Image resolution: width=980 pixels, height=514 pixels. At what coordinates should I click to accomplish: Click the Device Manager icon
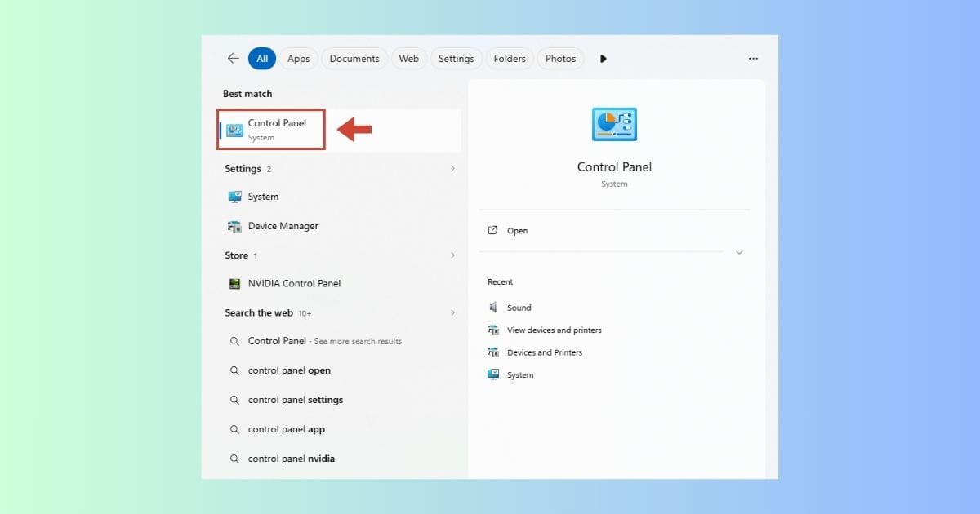[235, 226]
